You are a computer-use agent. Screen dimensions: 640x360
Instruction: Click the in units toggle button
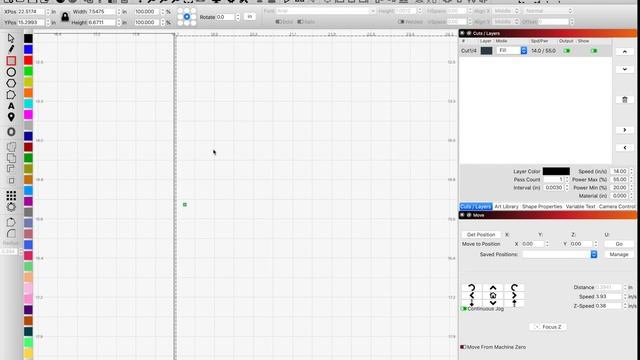click(250, 17)
